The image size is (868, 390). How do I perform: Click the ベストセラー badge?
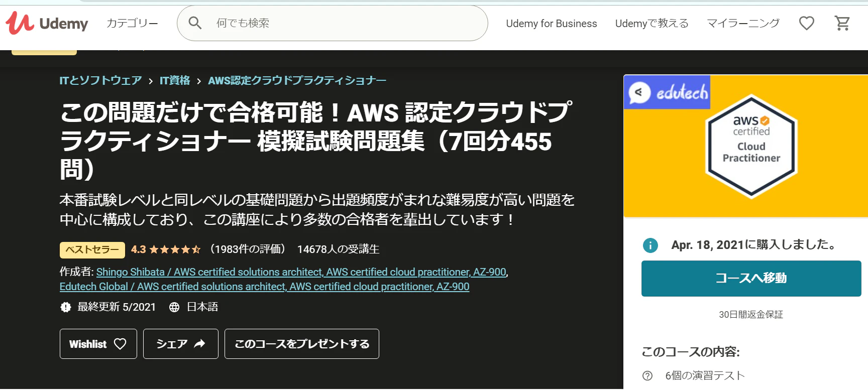pyautogui.click(x=92, y=250)
